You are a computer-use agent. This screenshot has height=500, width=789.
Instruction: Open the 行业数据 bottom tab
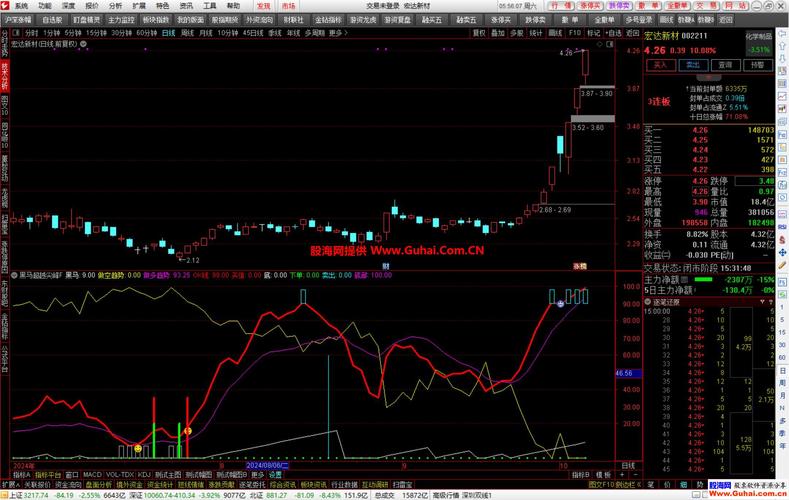[344, 485]
